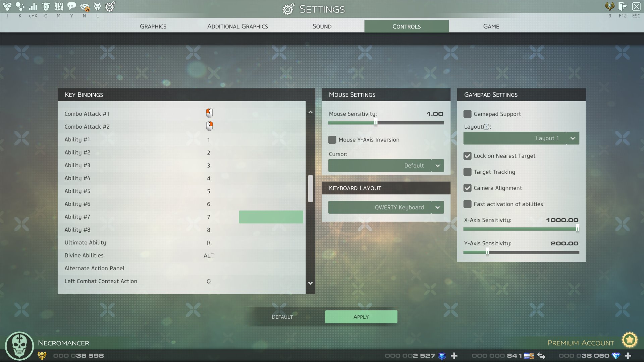The image size is (644, 362).
Task: Click the mouse icon for Combo Attack #2
Action: 209,126
